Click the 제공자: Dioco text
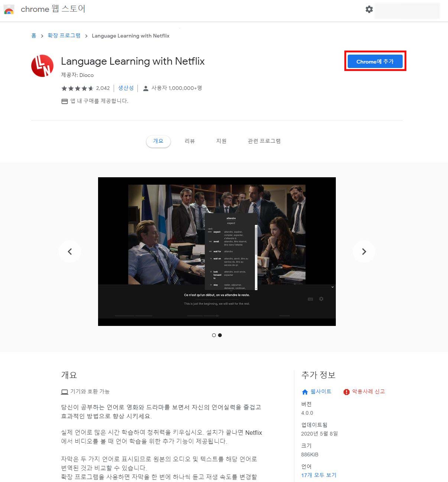Screen dimensions: 448x482 tap(77, 75)
